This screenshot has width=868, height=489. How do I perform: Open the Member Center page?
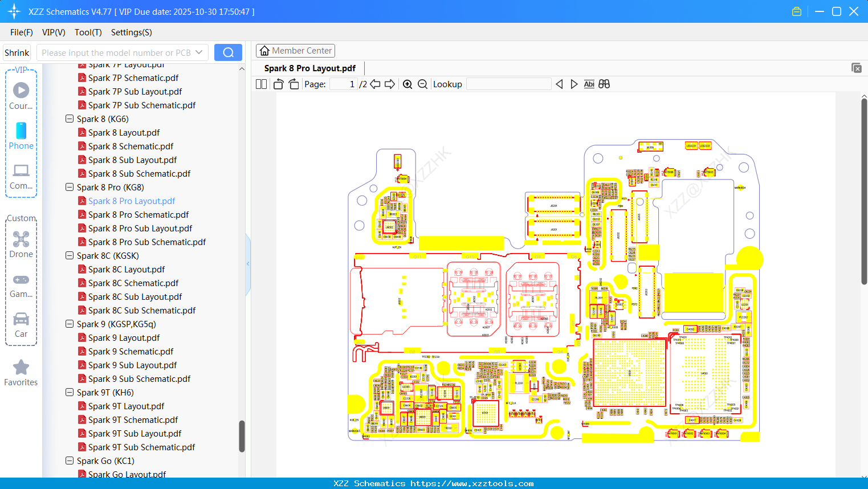295,50
